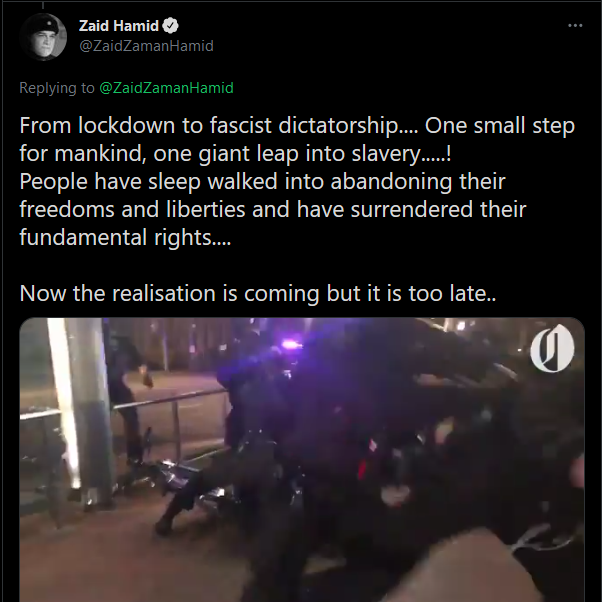
Task: Click the 'fundamental rights....' text line
Action: (x=125, y=238)
